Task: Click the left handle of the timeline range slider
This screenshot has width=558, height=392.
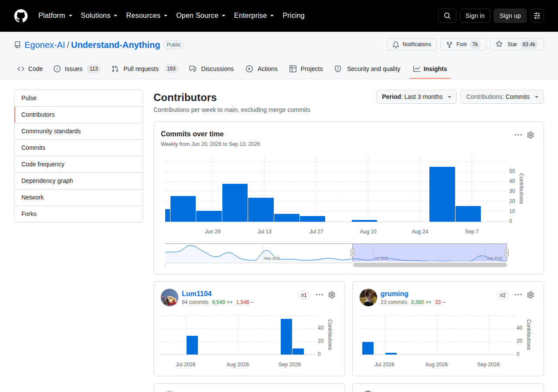Action: [353, 253]
